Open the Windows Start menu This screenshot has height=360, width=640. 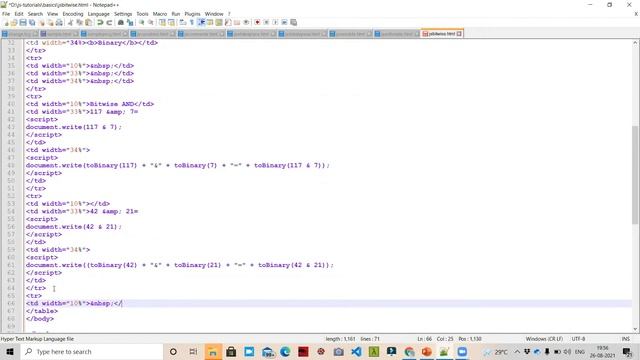click(10, 351)
